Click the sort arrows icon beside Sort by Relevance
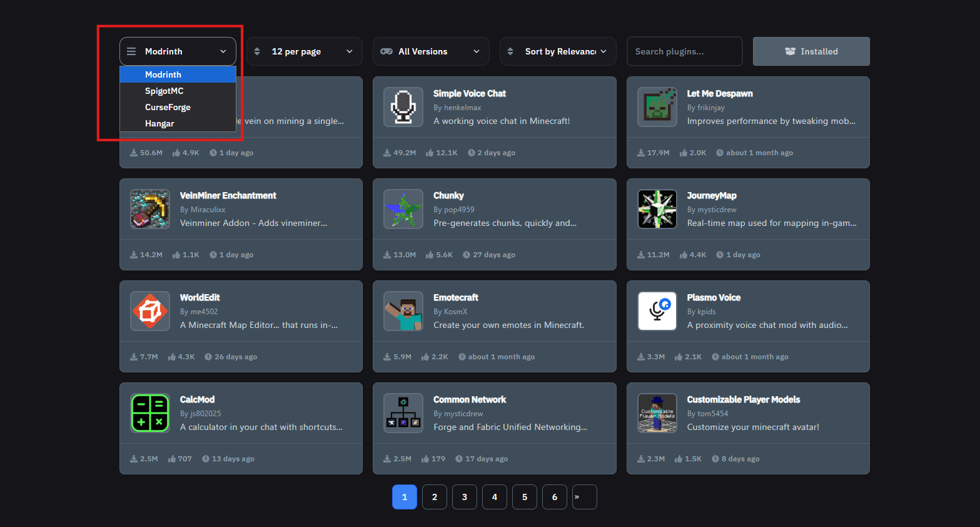This screenshot has width=980, height=527. [510, 51]
